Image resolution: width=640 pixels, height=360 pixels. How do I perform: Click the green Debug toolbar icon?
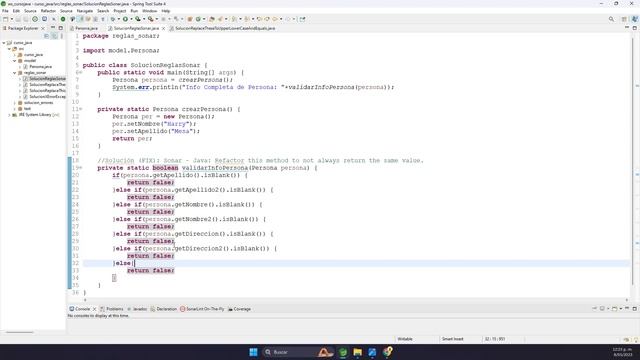113,19
